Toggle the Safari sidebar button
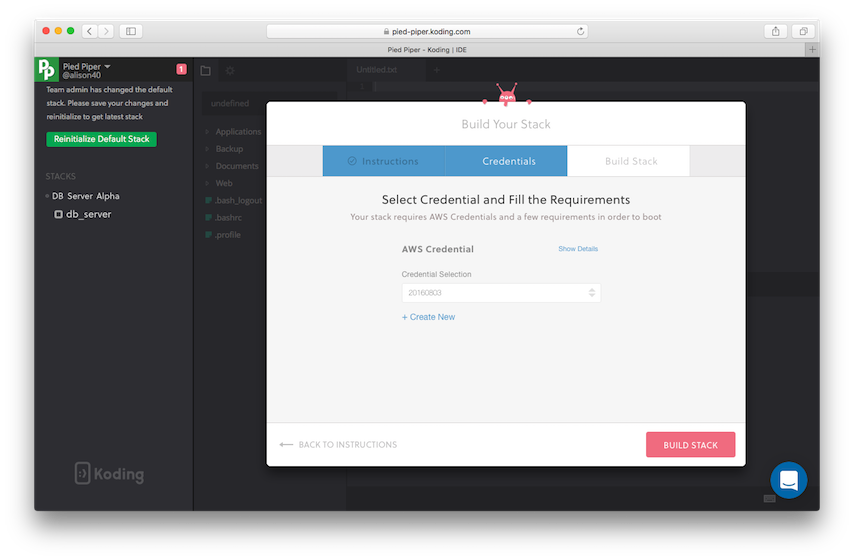Screen dimensions: 854x560 [x=131, y=31]
